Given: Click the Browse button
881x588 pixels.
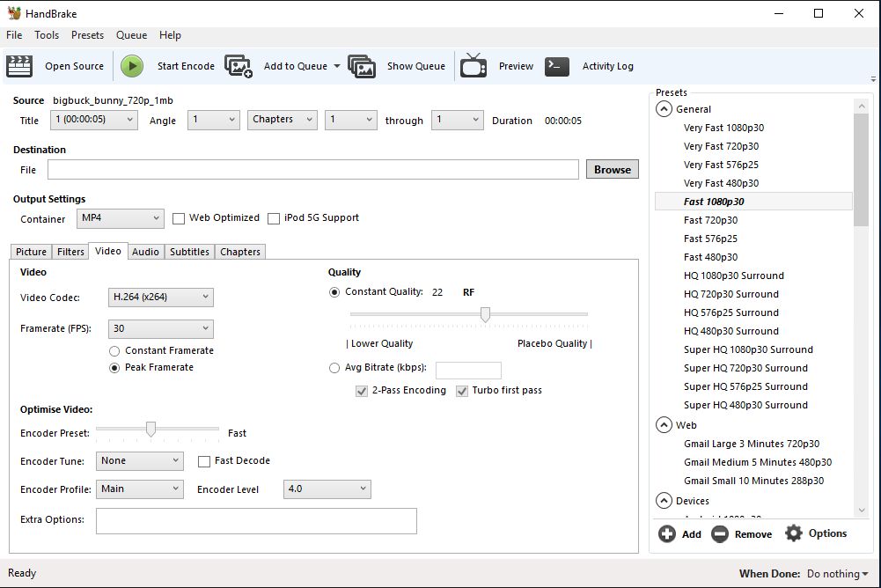Looking at the screenshot, I should (x=613, y=169).
